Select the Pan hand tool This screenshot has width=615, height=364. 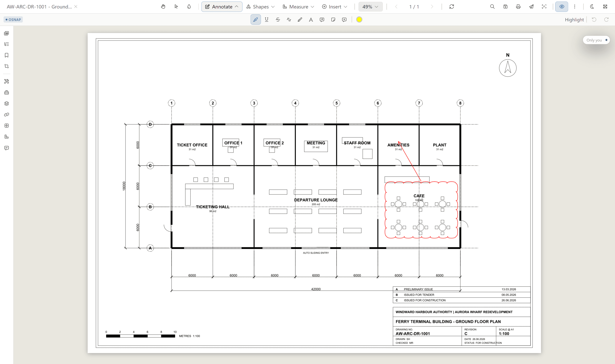[x=163, y=7]
